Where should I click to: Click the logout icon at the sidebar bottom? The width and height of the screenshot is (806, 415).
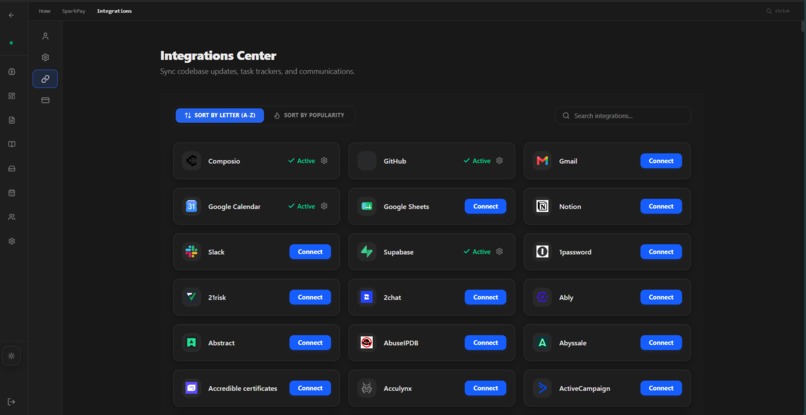click(x=12, y=401)
